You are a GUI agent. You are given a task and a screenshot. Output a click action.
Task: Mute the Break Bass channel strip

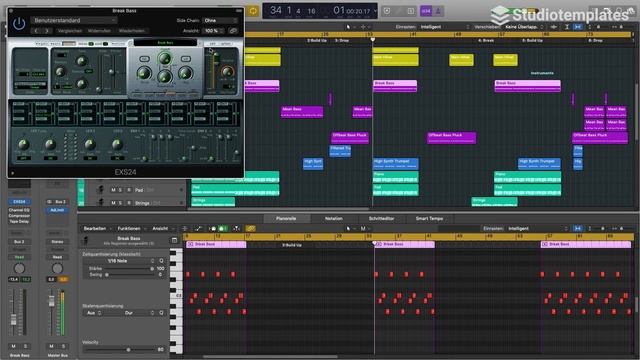(13, 346)
